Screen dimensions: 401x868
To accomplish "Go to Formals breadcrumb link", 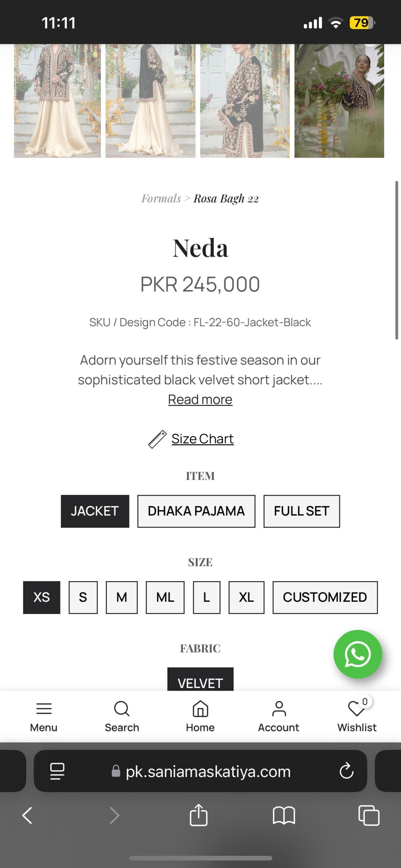I will click(161, 198).
